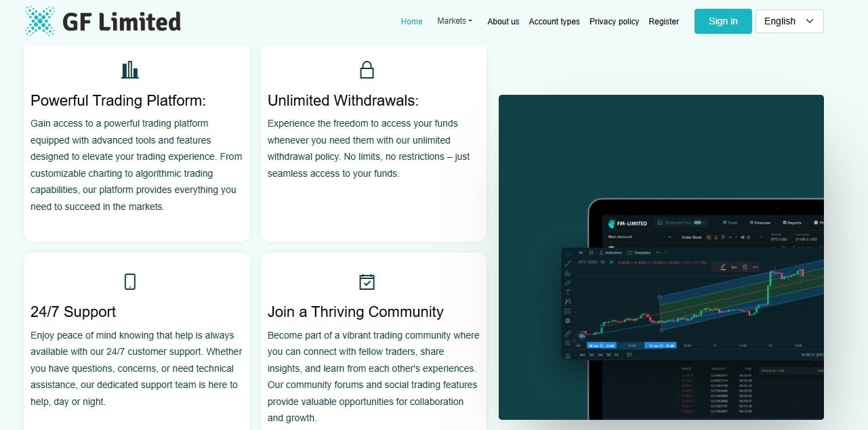The width and height of the screenshot is (868, 430).
Task: Open Templates on the chart toolbar
Action: click(x=641, y=253)
